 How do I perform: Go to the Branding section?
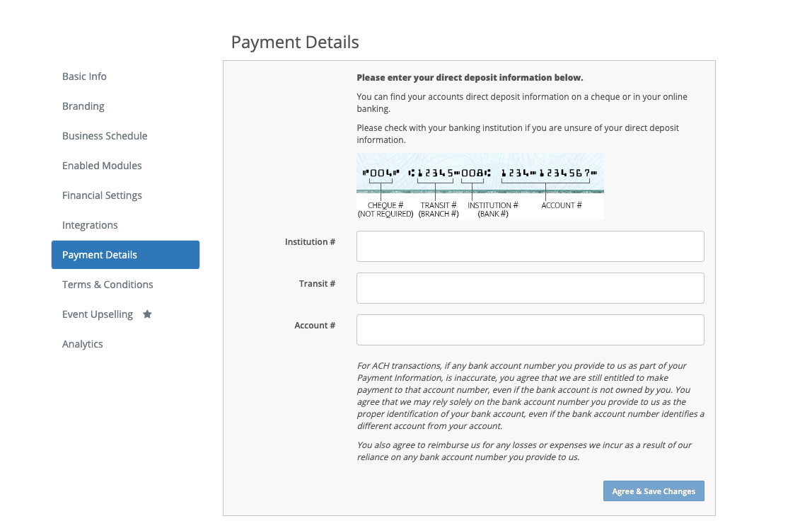(x=83, y=105)
